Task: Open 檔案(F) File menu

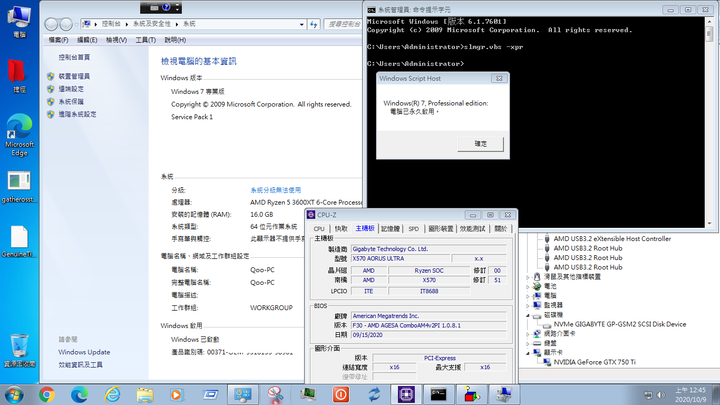Action: point(58,40)
